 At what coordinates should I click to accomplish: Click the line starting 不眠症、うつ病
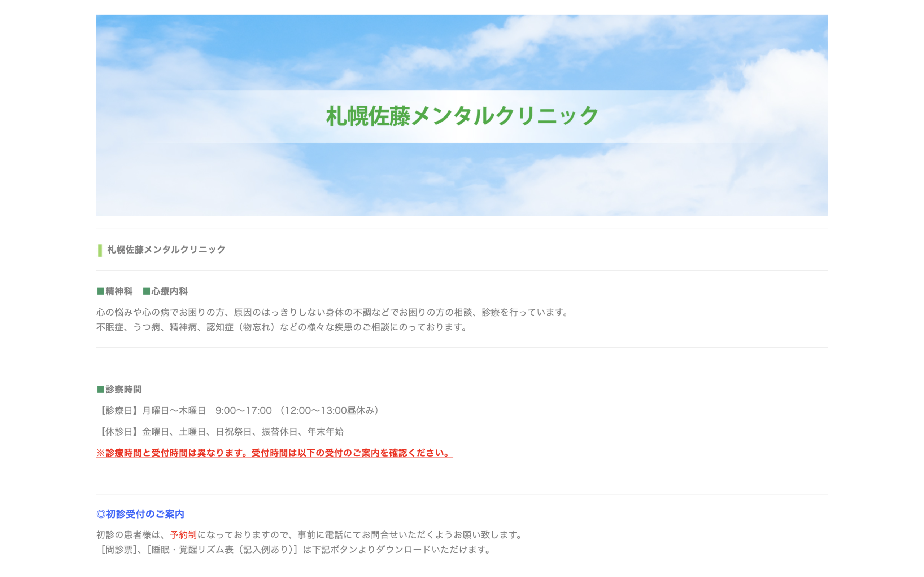coord(282,327)
